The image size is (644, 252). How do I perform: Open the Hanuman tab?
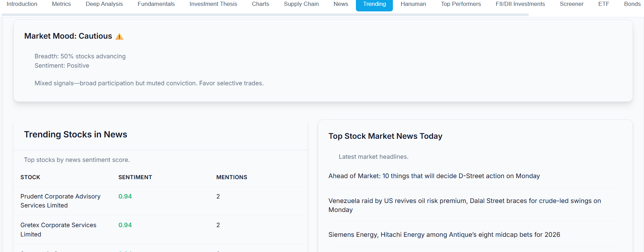pos(413,4)
